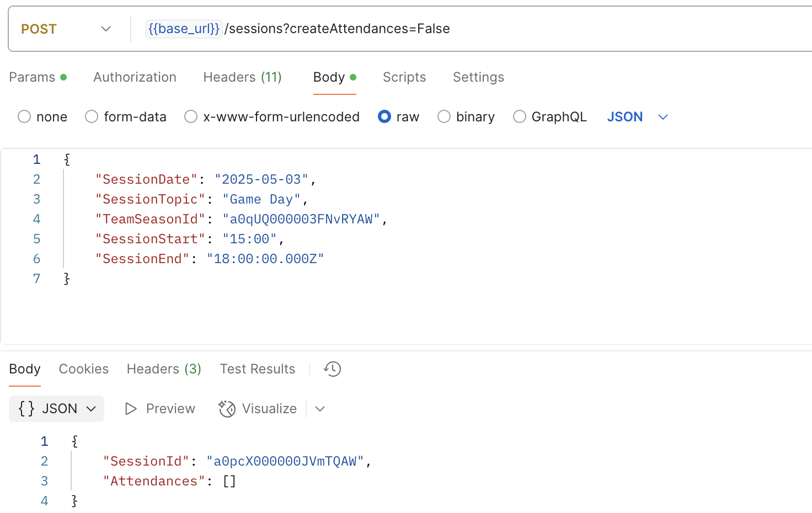Viewport: 812px width, 513px height.
Task: Click the "15:00" value
Action: (x=250, y=239)
